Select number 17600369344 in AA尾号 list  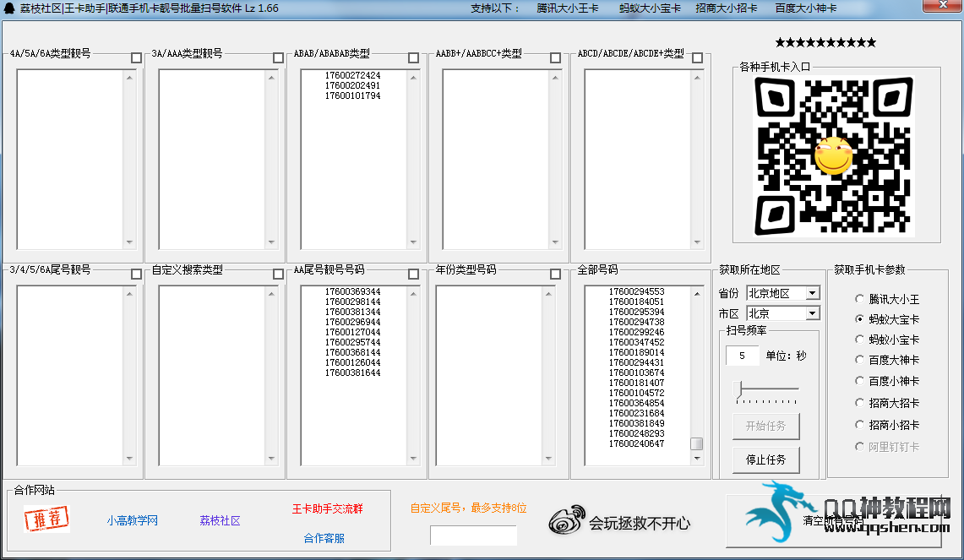tap(353, 291)
